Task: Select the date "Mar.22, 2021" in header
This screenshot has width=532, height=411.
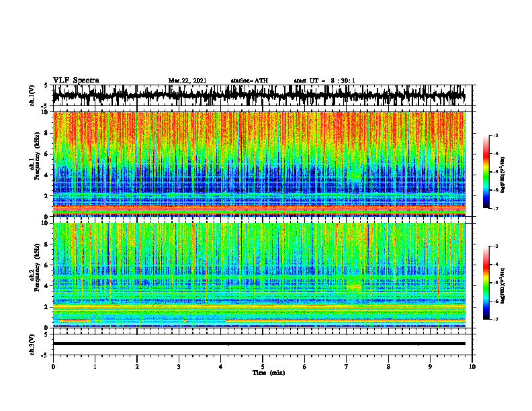Action: point(187,81)
